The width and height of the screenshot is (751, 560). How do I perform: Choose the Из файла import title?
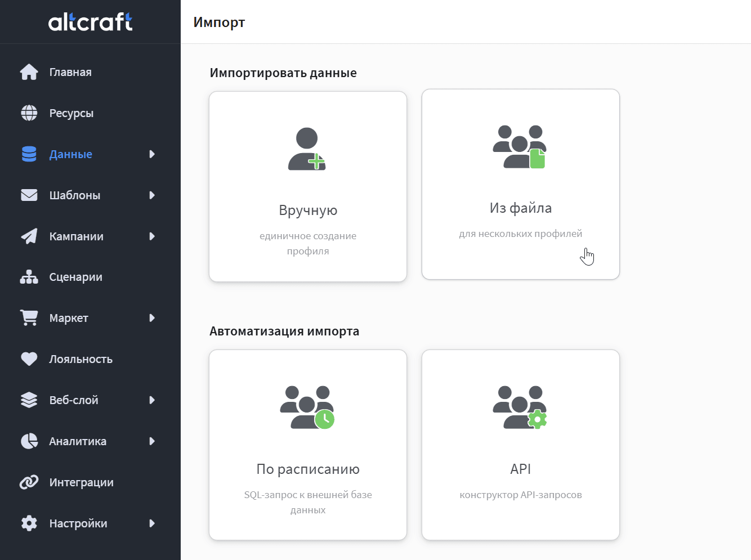pos(521,208)
